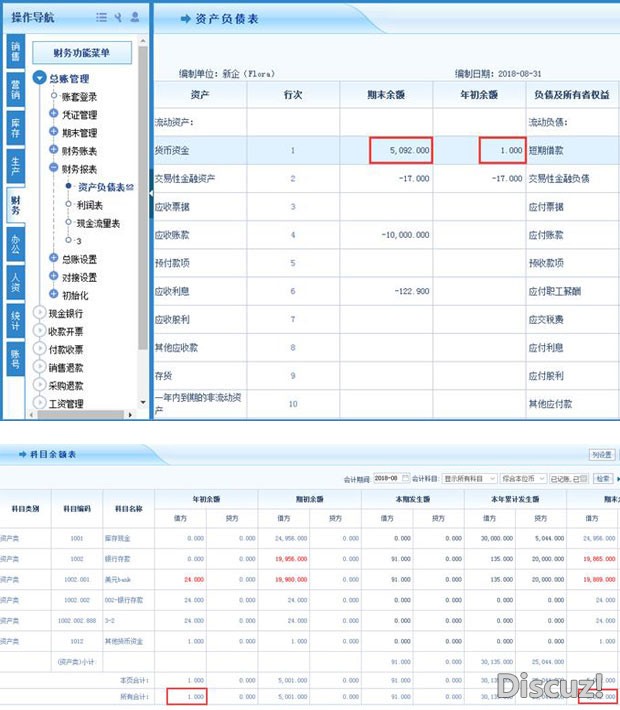Image resolution: width=620 pixels, height=710 pixels.
Task: Click the arrow icon beside 资产负债表 title
Action: [x=185, y=19]
